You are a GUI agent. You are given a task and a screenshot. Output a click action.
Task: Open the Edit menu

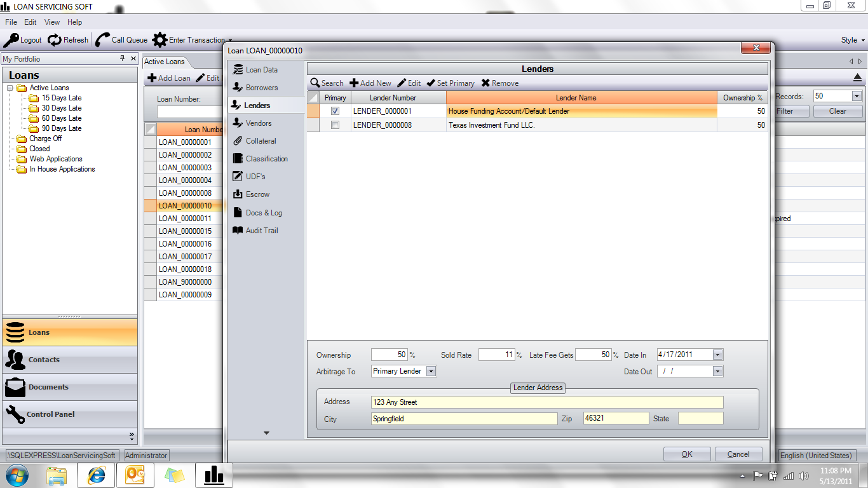(x=31, y=22)
